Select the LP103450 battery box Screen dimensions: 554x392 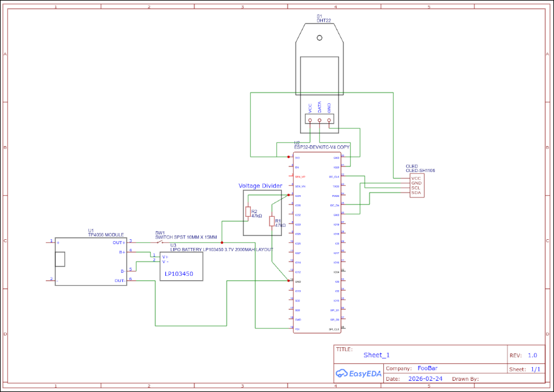tap(181, 266)
